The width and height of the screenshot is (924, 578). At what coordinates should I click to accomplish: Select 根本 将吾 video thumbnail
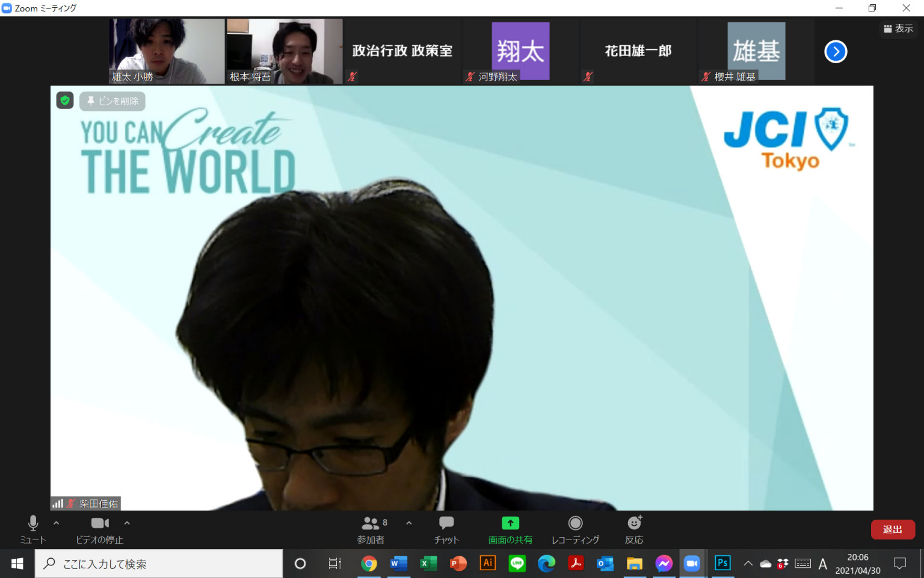pyautogui.click(x=284, y=51)
